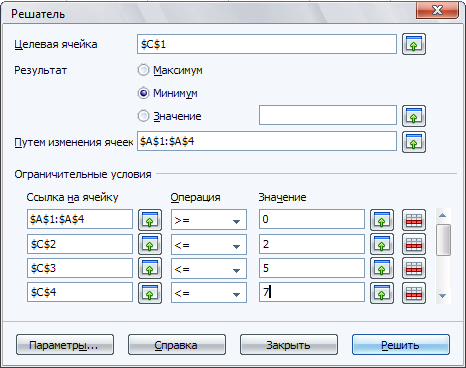Click shrink icon next to $C$2 reference
The height and width of the screenshot is (368, 466).
tap(150, 244)
